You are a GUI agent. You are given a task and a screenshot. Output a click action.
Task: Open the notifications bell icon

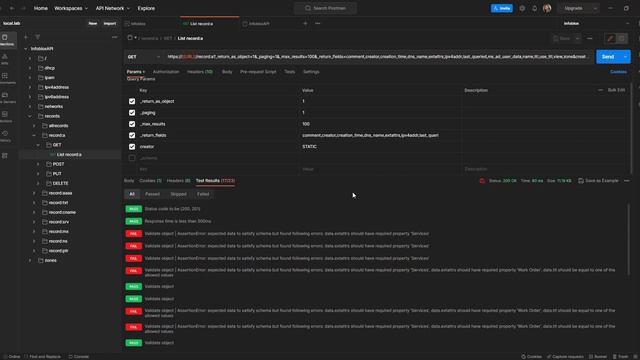click(x=534, y=8)
